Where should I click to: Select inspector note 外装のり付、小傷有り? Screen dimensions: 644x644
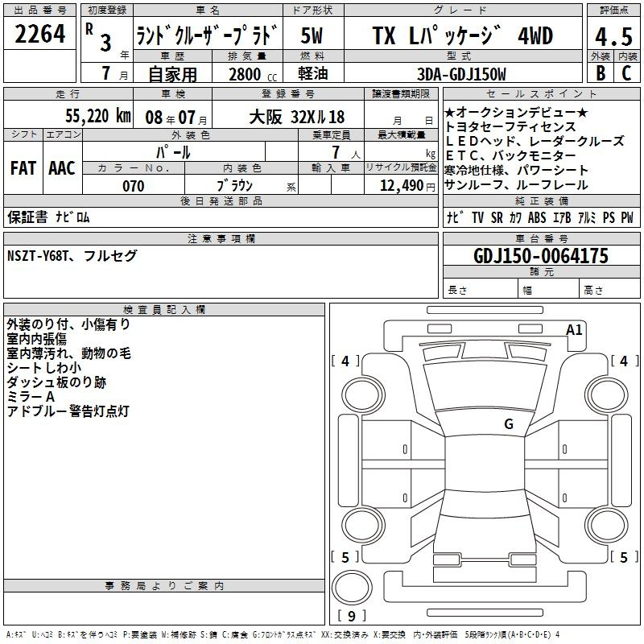68,324
